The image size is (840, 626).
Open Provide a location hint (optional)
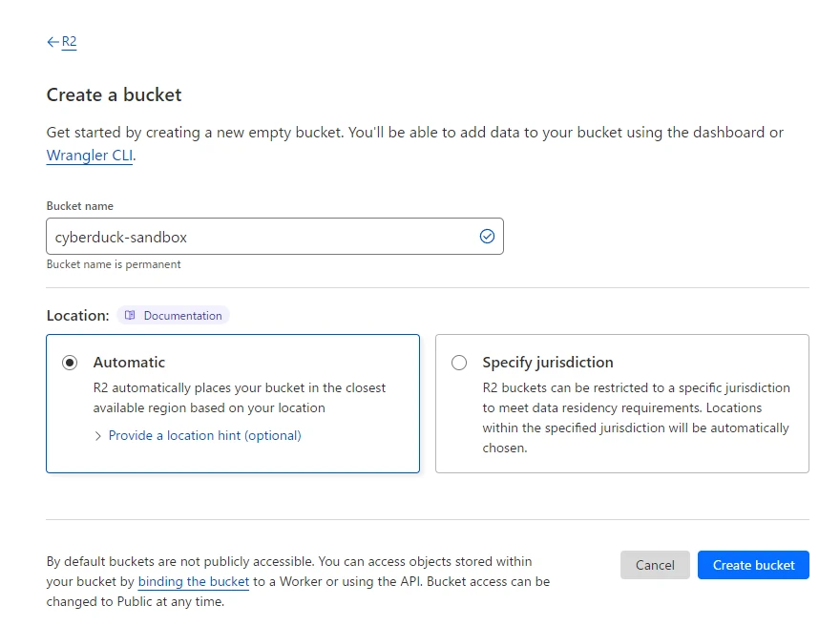(204, 435)
